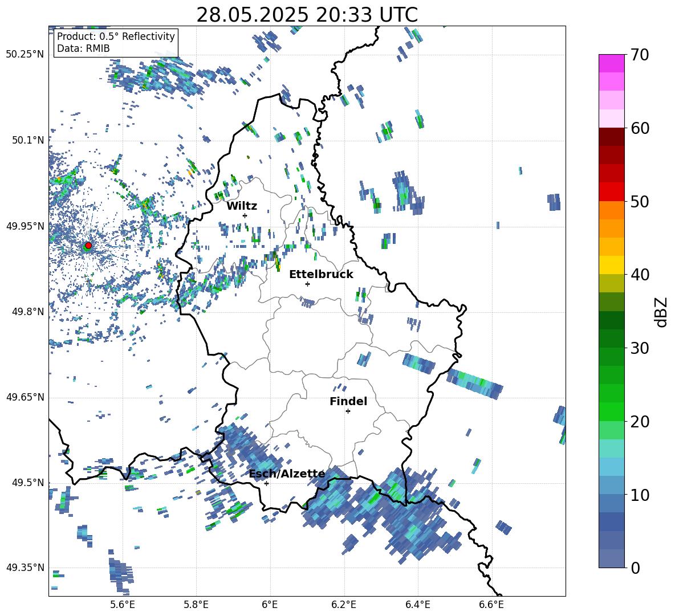Select the Ettelbruck city label
Viewport: 675px width, 616px height.
[x=321, y=275]
